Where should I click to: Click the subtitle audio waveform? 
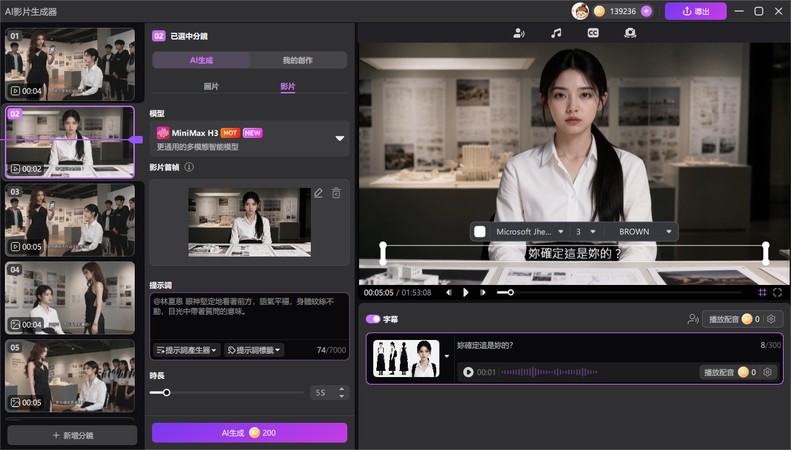549,372
